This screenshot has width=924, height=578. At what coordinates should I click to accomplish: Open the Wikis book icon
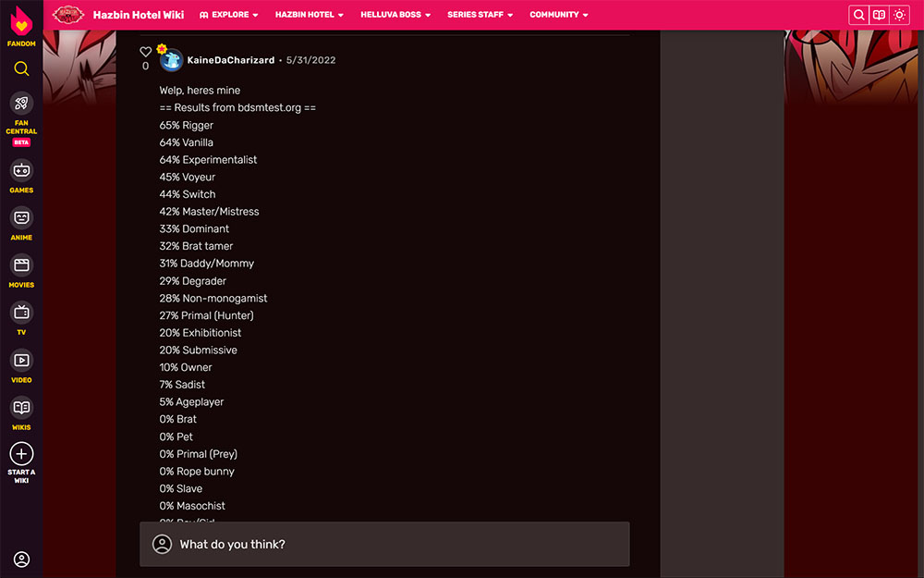click(x=21, y=408)
